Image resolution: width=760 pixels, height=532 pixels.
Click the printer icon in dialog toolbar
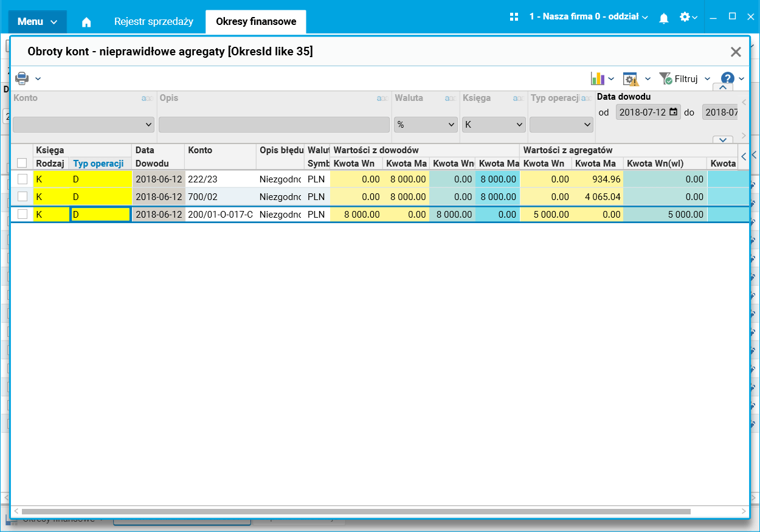tap(22, 78)
